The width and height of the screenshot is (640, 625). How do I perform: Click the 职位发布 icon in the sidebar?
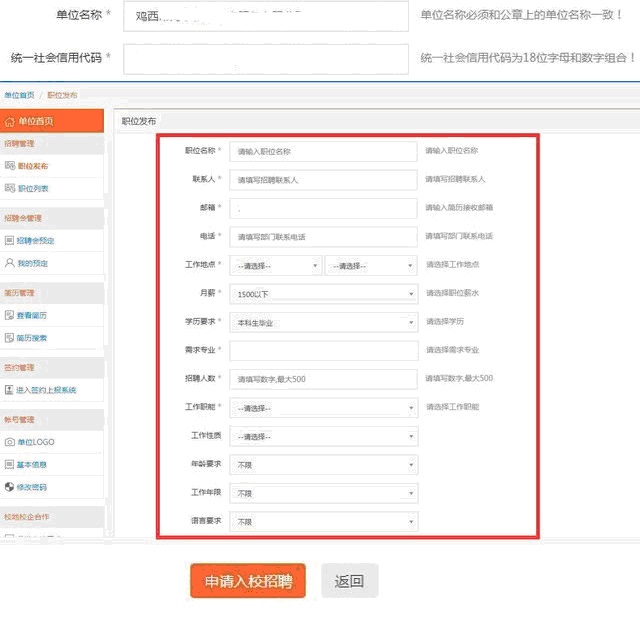click(x=10, y=166)
